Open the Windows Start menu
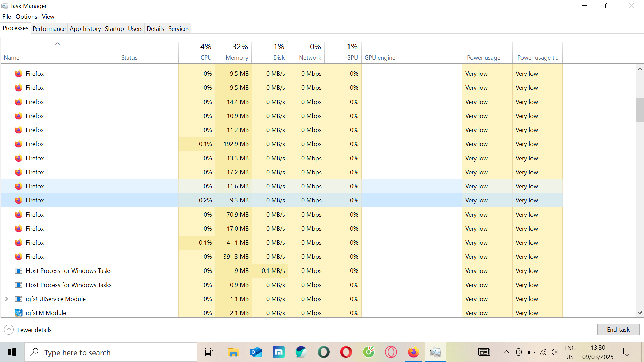644x362 pixels. tap(12, 352)
